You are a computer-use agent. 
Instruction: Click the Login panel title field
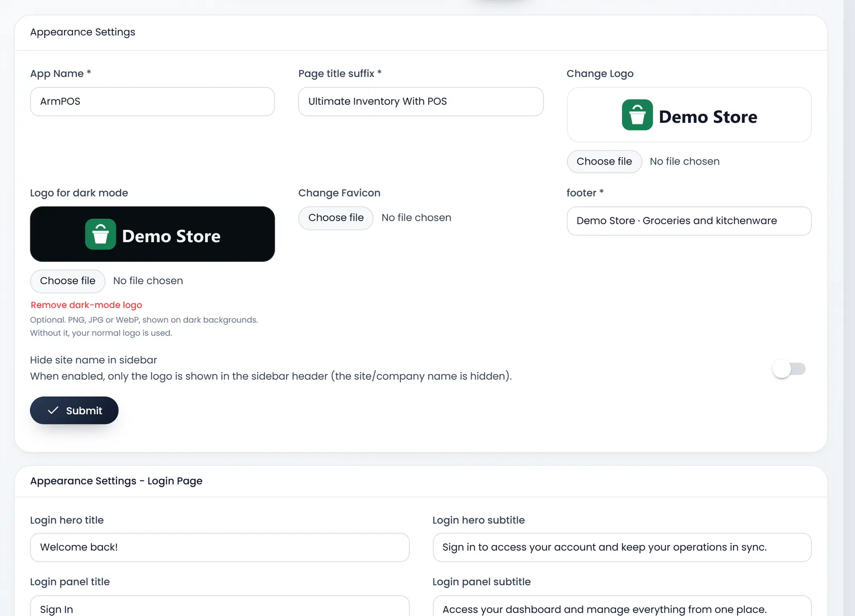pos(220,606)
